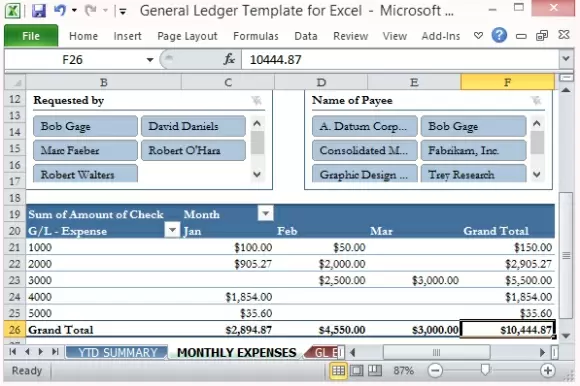The height and width of the screenshot is (386, 580).
Task: Click Name of Payee slicer scroll-up arrow
Action: (537, 123)
